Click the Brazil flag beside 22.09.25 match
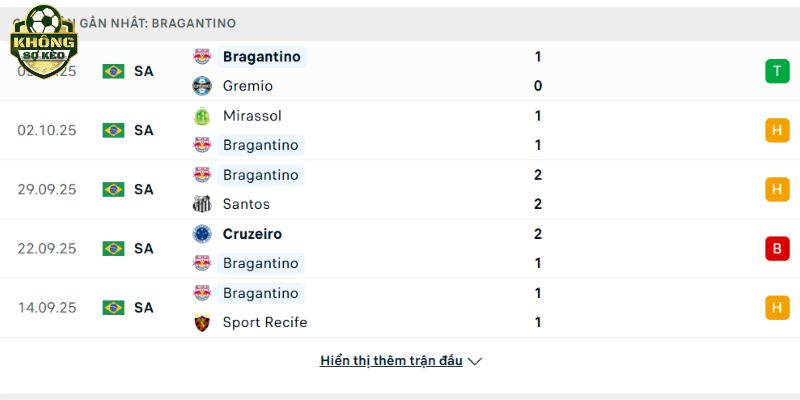This screenshot has width=800, height=400. coord(113,248)
